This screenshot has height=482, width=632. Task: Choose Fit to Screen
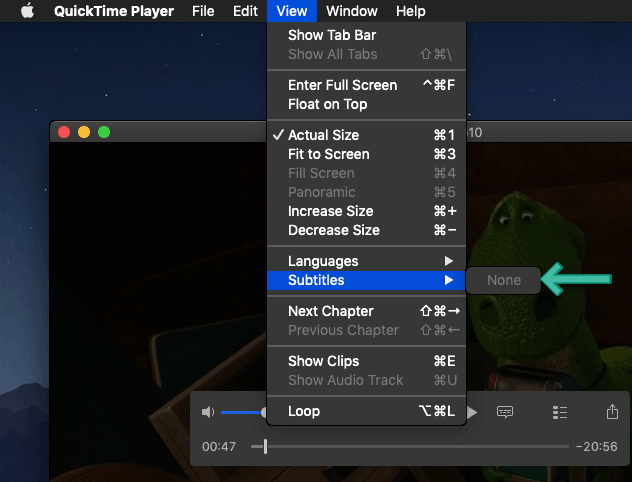click(366, 154)
